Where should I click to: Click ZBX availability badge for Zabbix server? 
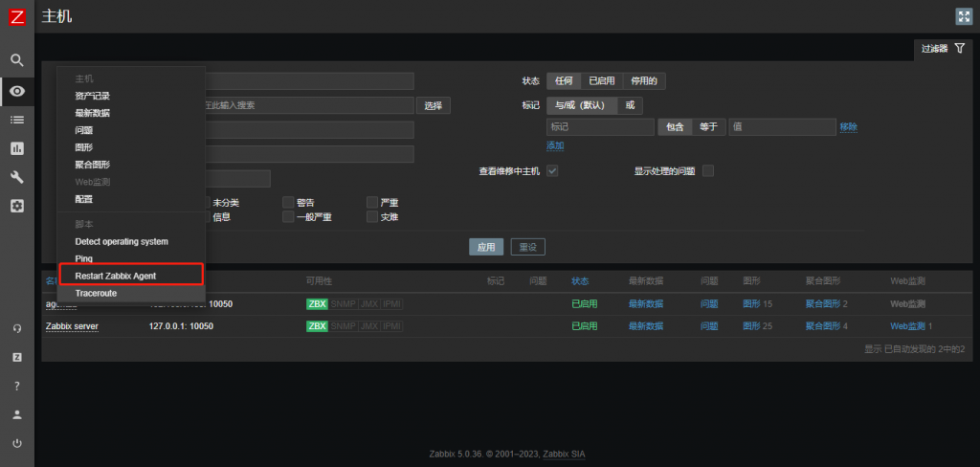pos(317,326)
